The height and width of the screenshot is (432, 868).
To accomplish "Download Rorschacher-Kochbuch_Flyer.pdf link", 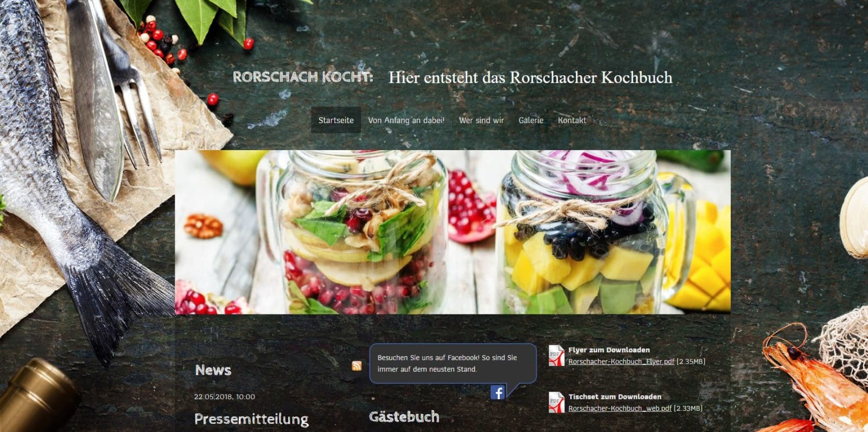I will (x=621, y=362).
